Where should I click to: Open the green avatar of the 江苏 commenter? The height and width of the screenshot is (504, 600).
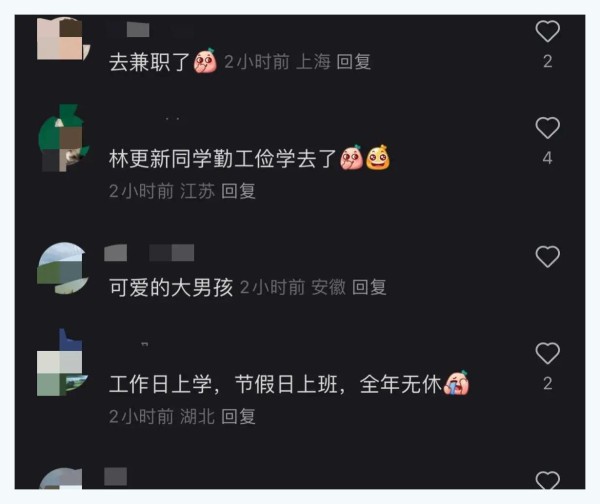point(64,138)
